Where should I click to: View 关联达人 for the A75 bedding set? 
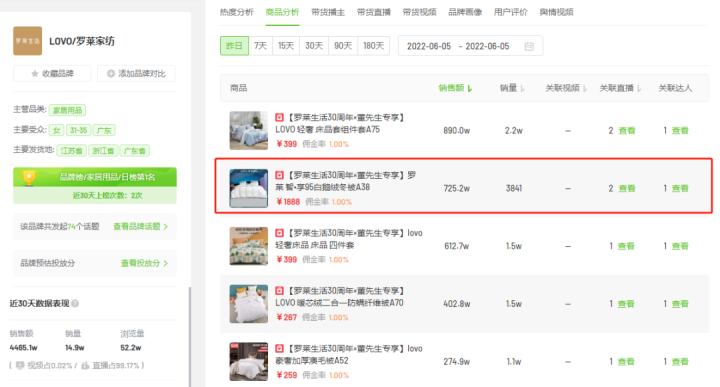(680, 131)
